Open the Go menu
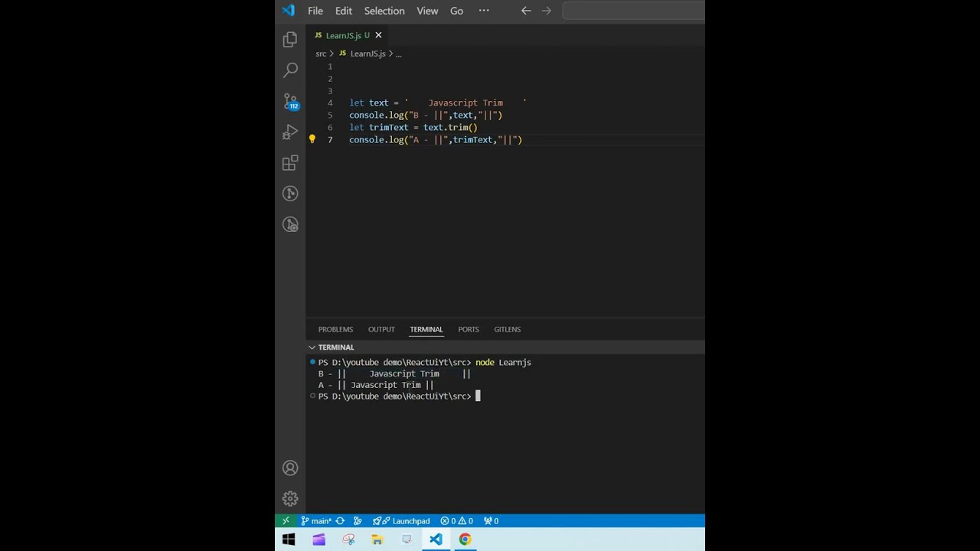980x551 pixels. (456, 11)
